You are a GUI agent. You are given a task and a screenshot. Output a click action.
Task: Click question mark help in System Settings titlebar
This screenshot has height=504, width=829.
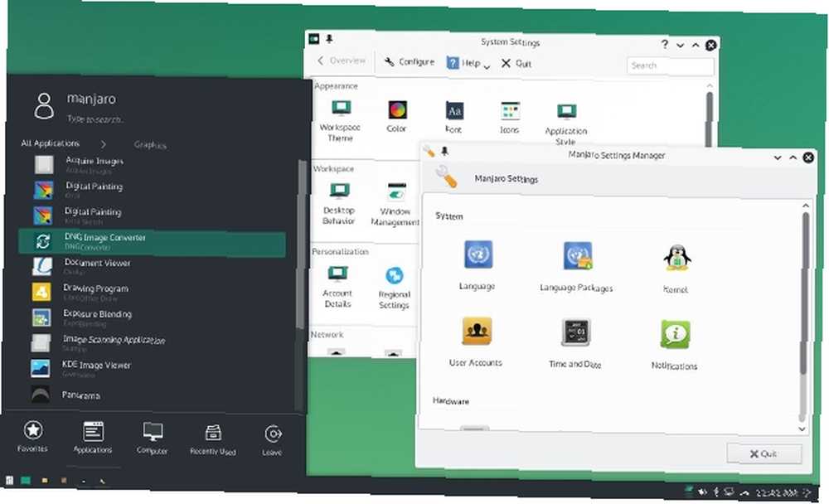click(665, 44)
